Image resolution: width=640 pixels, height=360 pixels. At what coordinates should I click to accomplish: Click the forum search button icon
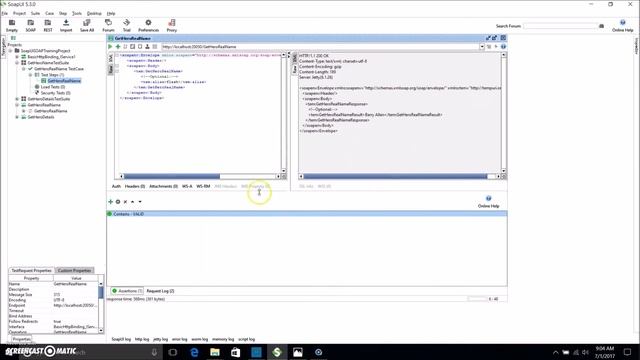click(601, 26)
